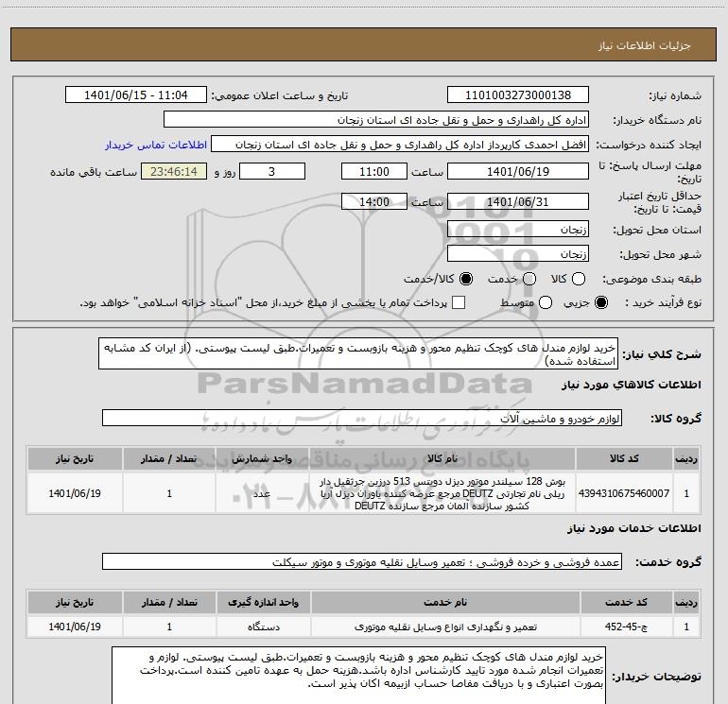The image size is (728, 704).
Task: Click the واحد شمارش column header
Action: 262,458
